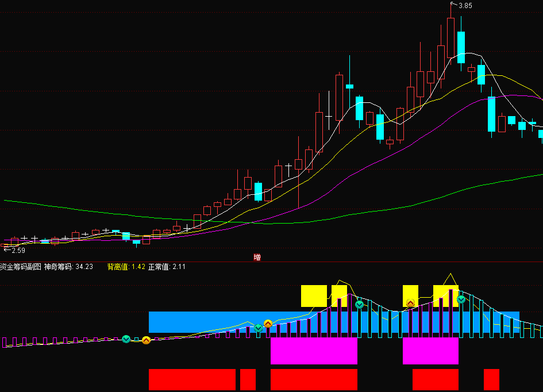The width and height of the screenshot is (543, 392).
Task: Click the orange up-arrow marker touching a green check
Action: [x=268, y=324]
